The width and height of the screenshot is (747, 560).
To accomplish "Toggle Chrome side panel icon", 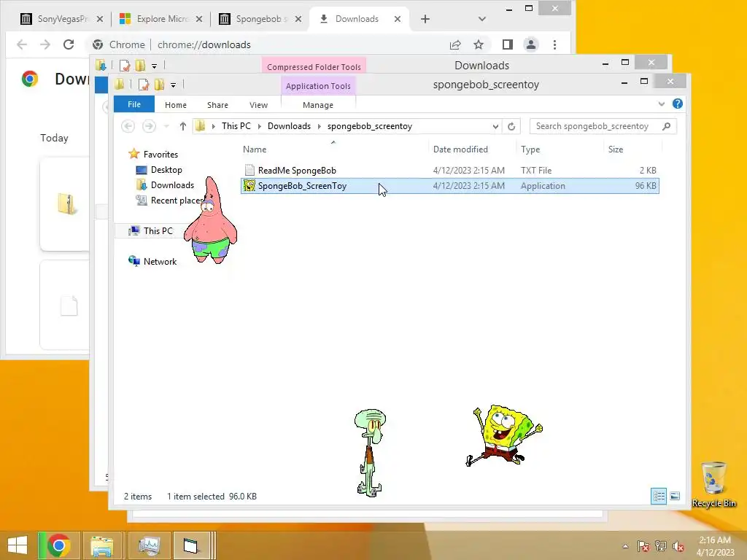I will pos(508,44).
